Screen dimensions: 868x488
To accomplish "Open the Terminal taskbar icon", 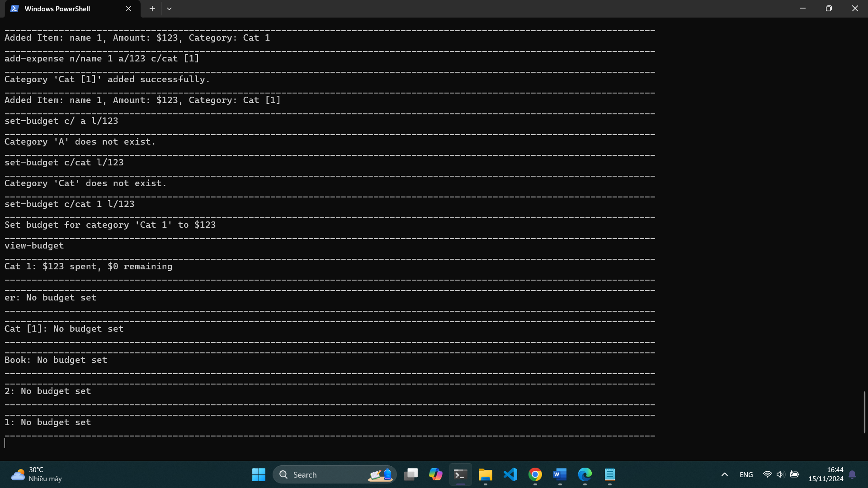I will click(x=460, y=474).
